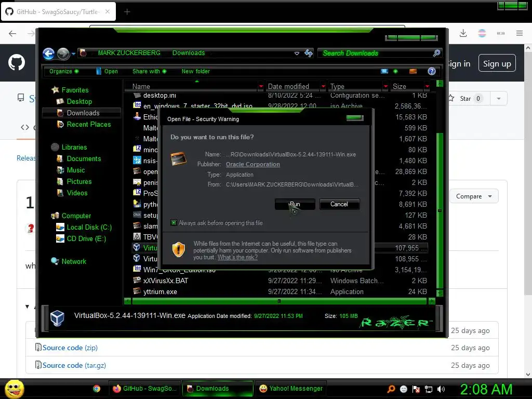The width and height of the screenshot is (532, 399).
Task: Open the Oracle Corporation publisher link
Action: pos(253,164)
